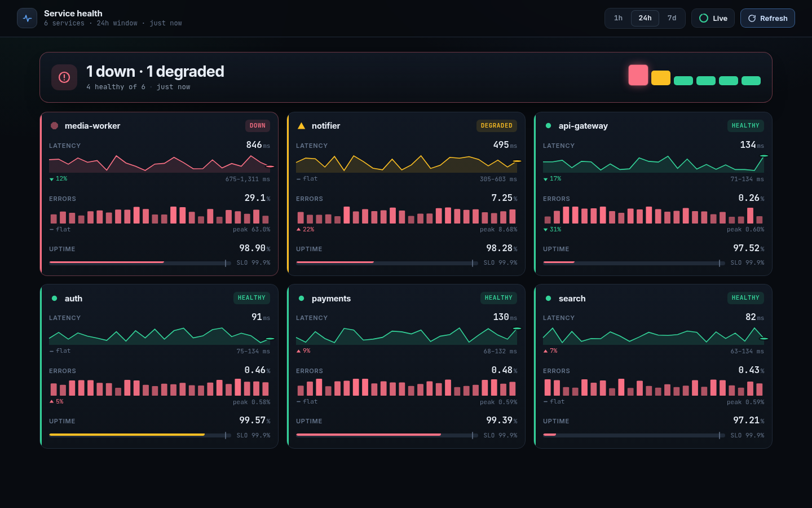Click notifier's "7.25%" errors value
The width and height of the screenshot is (812, 508).
[x=504, y=198]
